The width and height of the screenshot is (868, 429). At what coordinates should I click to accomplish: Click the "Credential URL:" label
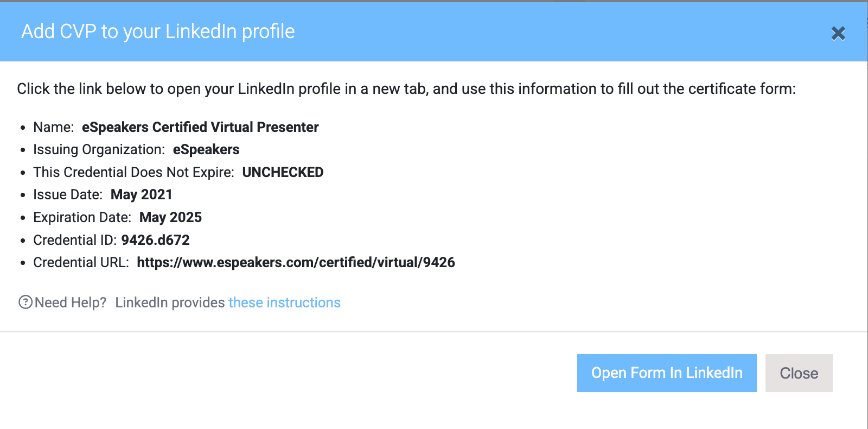click(x=81, y=263)
